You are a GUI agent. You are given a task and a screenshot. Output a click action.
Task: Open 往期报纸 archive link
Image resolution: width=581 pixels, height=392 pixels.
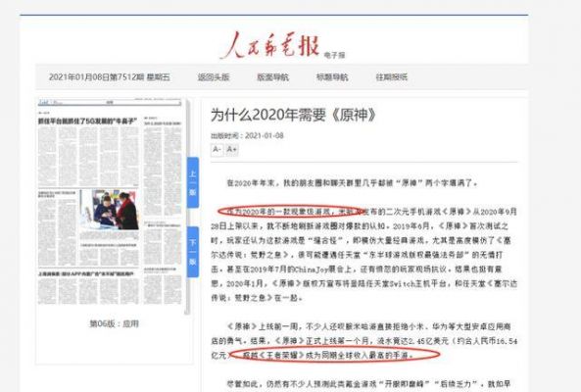[x=392, y=77]
